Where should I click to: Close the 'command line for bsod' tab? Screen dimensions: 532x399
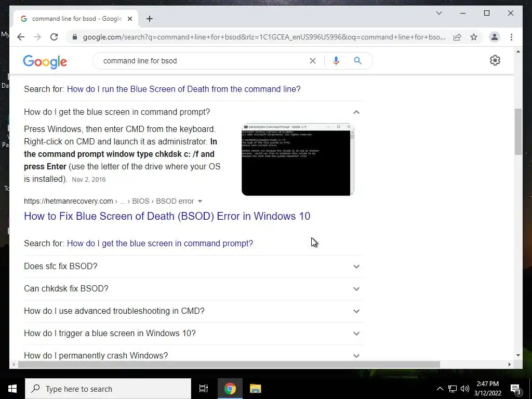coord(129,19)
